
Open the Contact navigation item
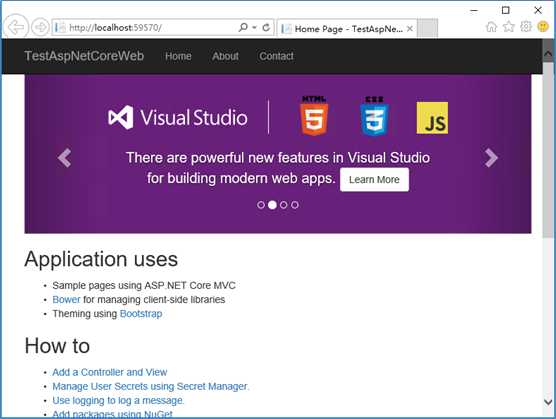point(277,56)
